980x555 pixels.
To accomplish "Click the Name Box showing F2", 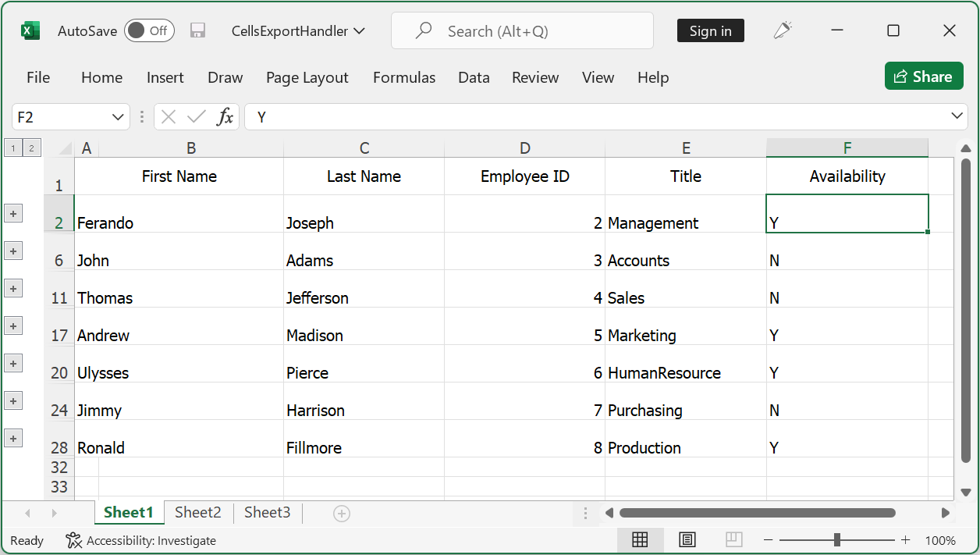I will click(61, 117).
